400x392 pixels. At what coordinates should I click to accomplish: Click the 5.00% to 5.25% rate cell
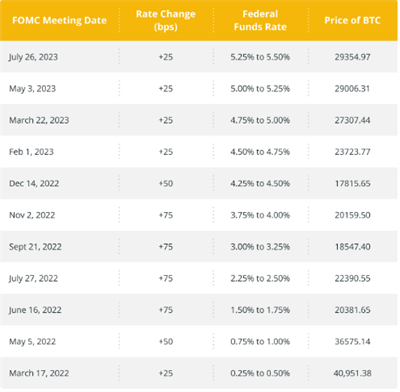tap(260, 89)
